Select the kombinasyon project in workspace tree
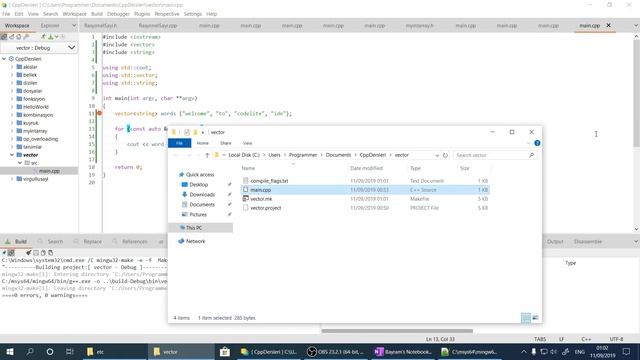Viewport: 640px width, 360px height. [x=38, y=115]
